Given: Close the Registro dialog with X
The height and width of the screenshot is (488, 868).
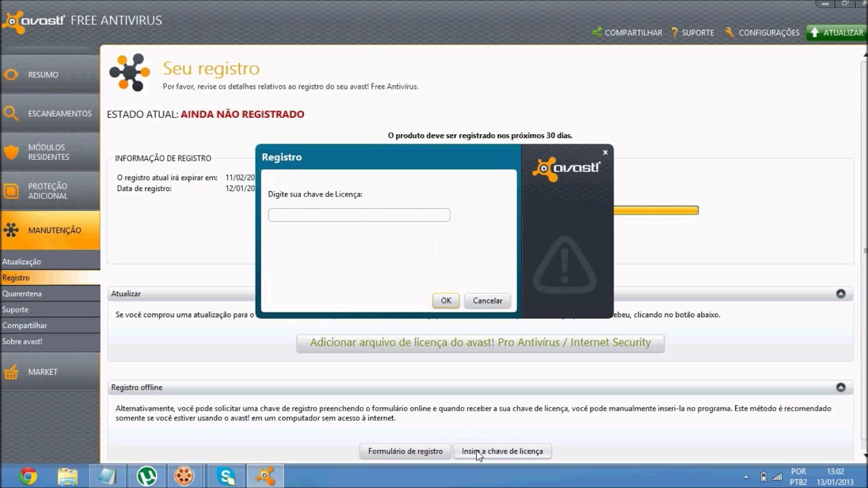Looking at the screenshot, I should coord(606,152).
